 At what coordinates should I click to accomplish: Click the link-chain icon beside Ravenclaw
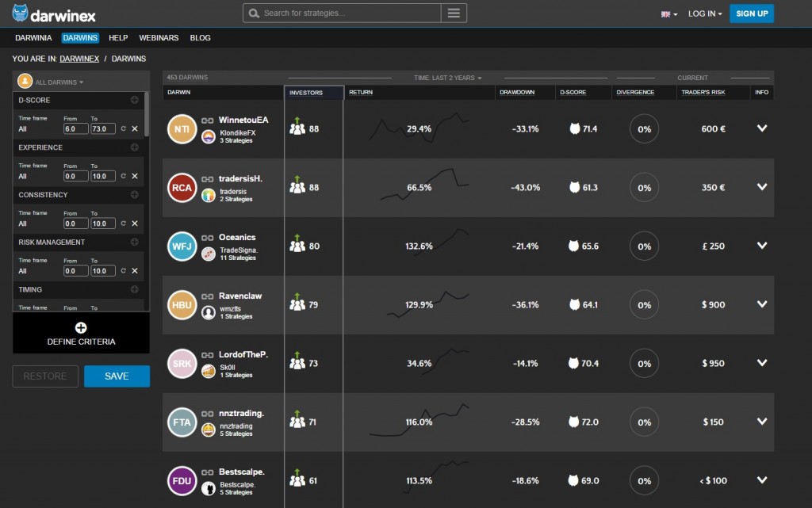[207, 296]
